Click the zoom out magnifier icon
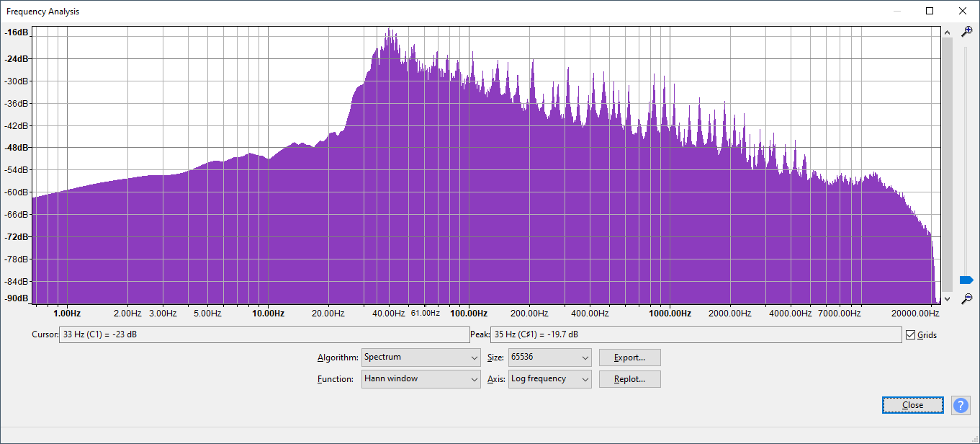 tap(967, 298)
